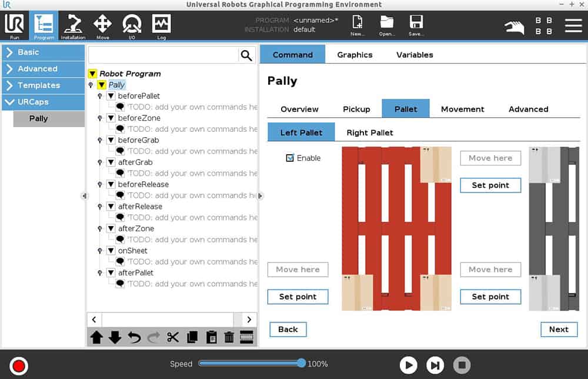Move selected node up with up arrow
Viewport: 588px width, 379px height.
[x=96, y=337]
